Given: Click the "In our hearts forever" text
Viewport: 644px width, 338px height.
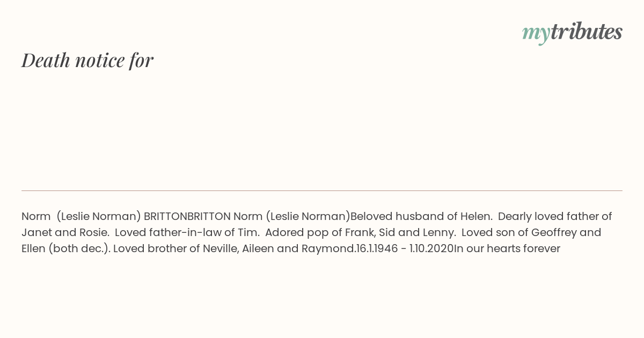Looking at the screenshot, I should click(x=507, y=248).
